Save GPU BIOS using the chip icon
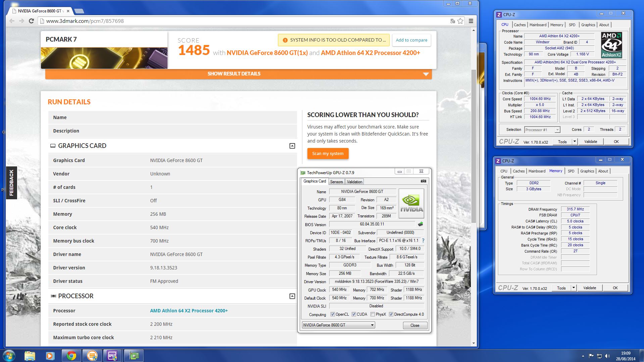 (x=420, y=224)
